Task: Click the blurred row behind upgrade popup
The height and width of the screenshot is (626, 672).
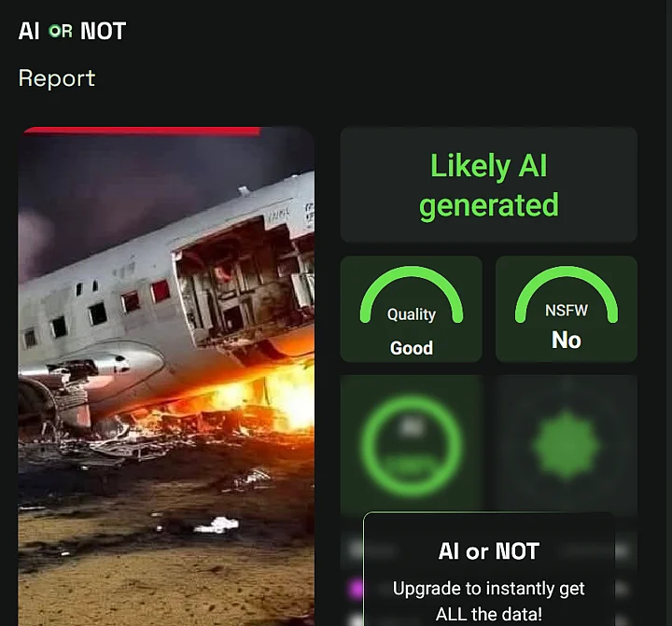Action: point(488,549)
